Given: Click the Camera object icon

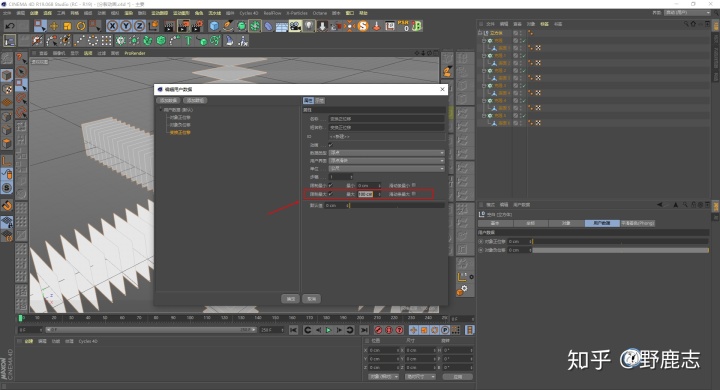Looking at the screenshot, I should coord(295,26).
